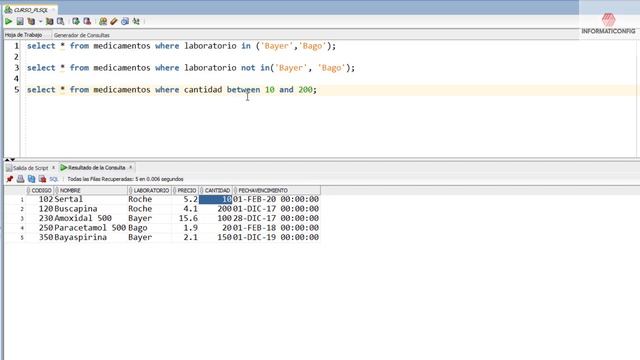Click the NOMBRE column header
640x360 pixels.
point(91,191)
